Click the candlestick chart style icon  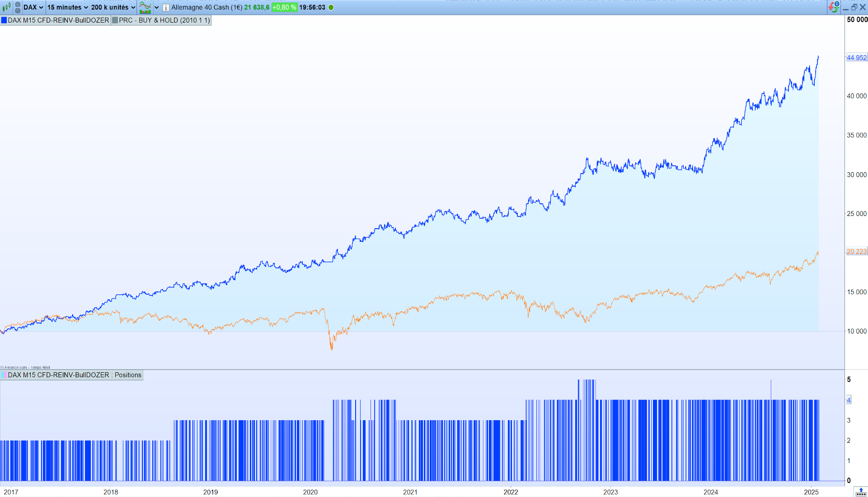[6, 7]
